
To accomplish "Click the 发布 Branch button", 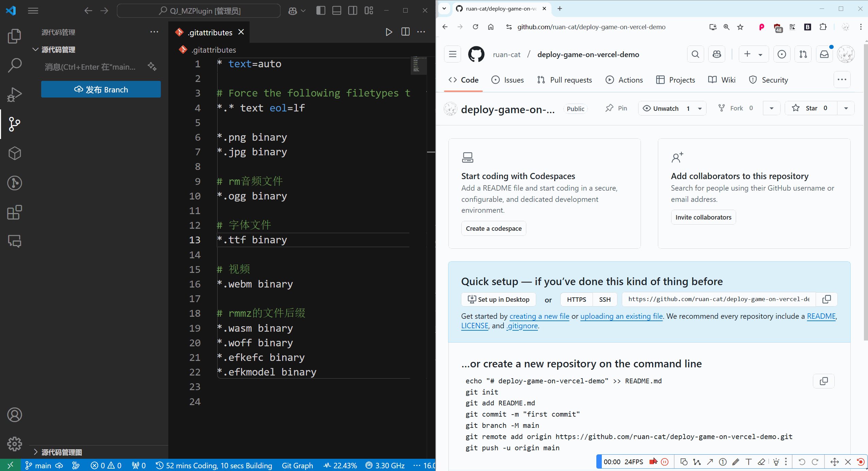I will [101, 89].
